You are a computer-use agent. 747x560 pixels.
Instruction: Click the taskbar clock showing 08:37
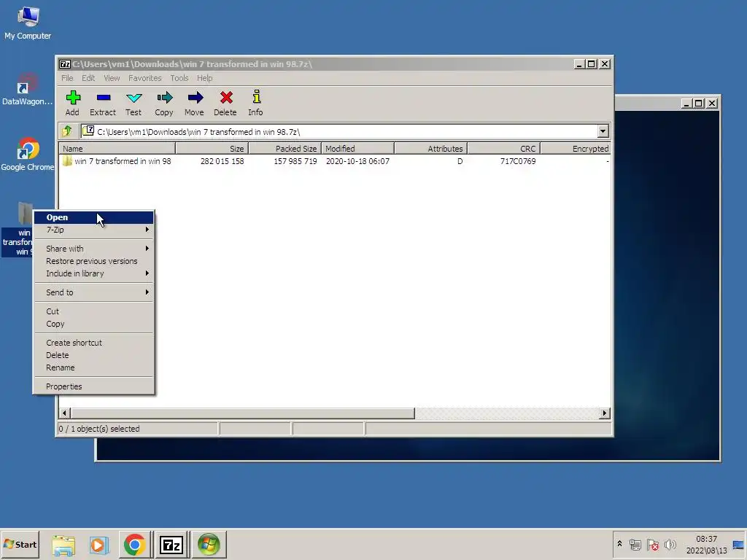point(706,539)
